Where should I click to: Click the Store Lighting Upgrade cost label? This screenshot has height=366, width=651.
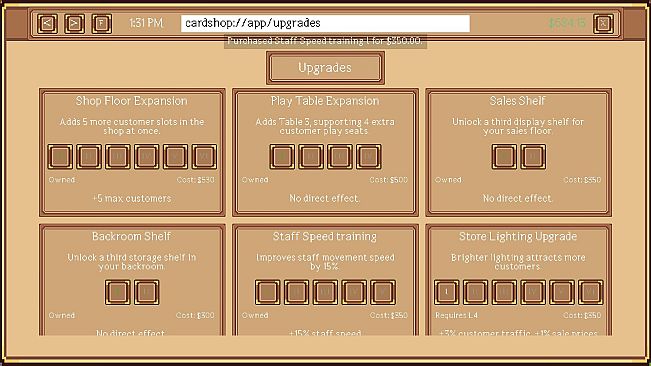[582, 315]
